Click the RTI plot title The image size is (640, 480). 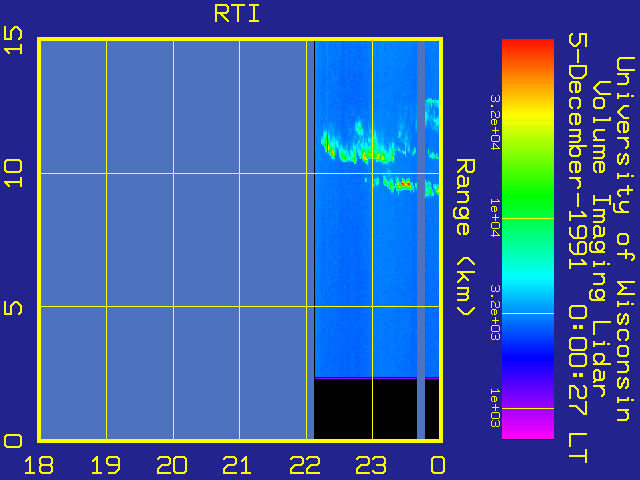[x=237, y=13]
